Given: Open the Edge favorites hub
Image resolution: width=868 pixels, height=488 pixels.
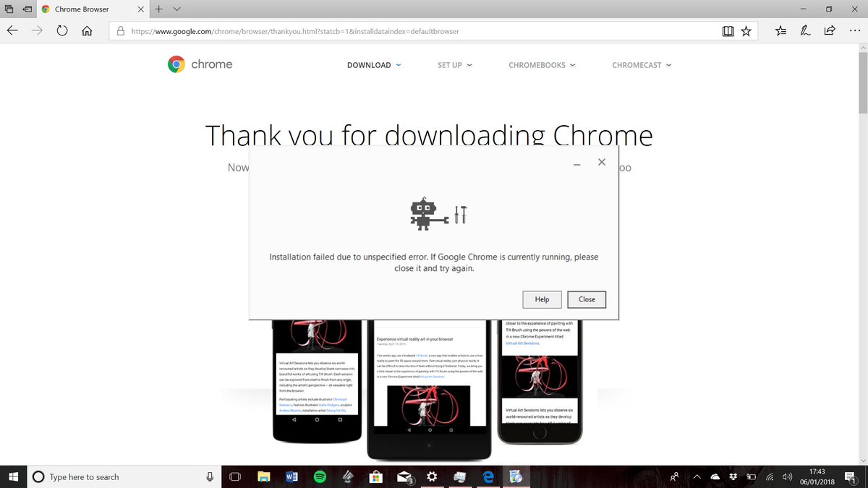Looking at the screenshot, I should coord(781,31).
